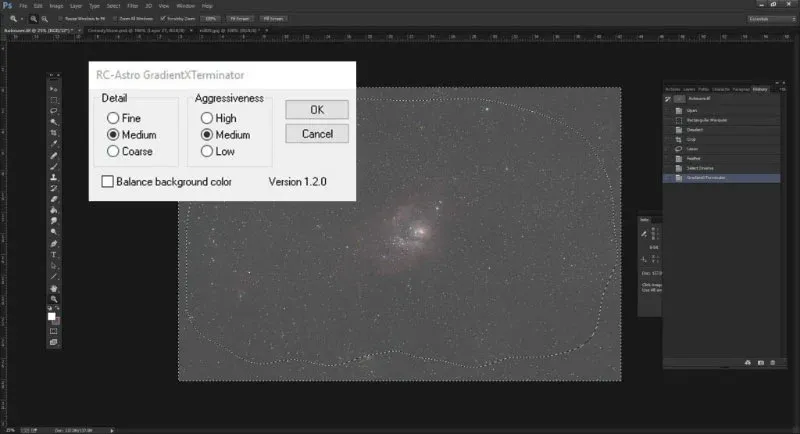
Task: Enable Balance background color checkbox
Action: (x=107, y=182)
